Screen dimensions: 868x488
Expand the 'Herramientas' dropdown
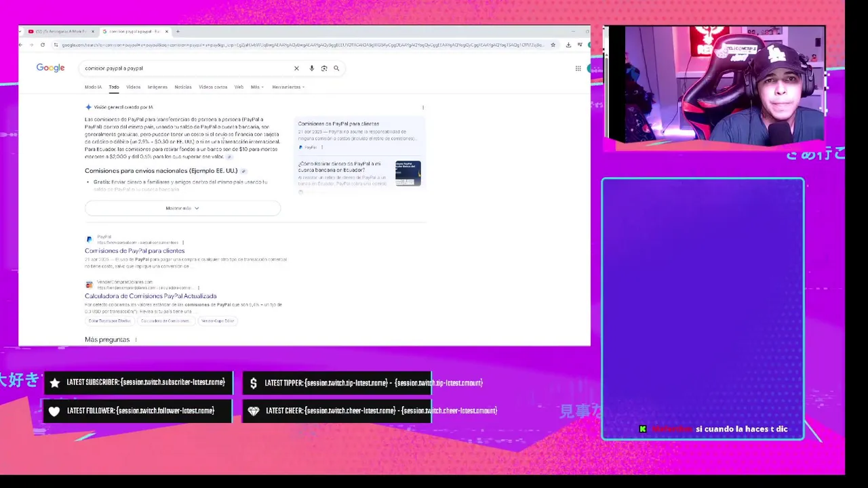tap(288, 87)
